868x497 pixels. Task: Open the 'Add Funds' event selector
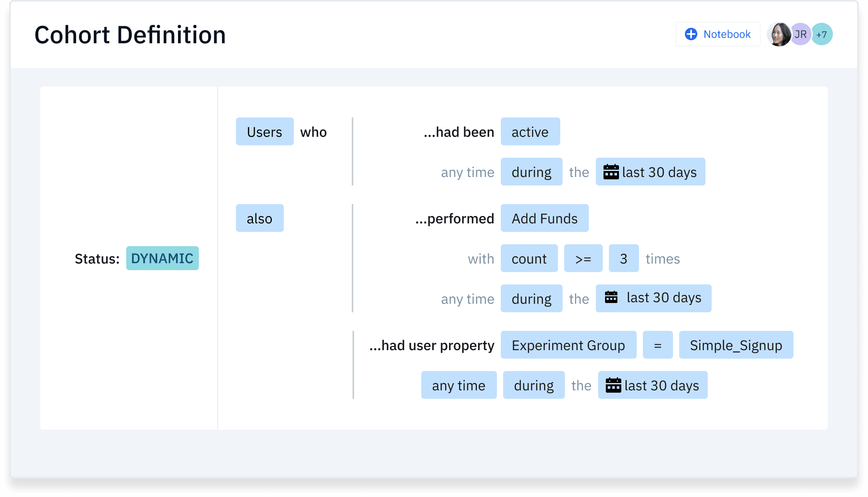(x=544, y=218)
